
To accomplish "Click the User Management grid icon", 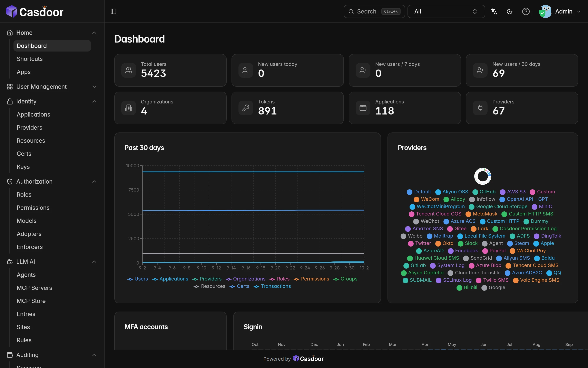I will click(10, 87).
